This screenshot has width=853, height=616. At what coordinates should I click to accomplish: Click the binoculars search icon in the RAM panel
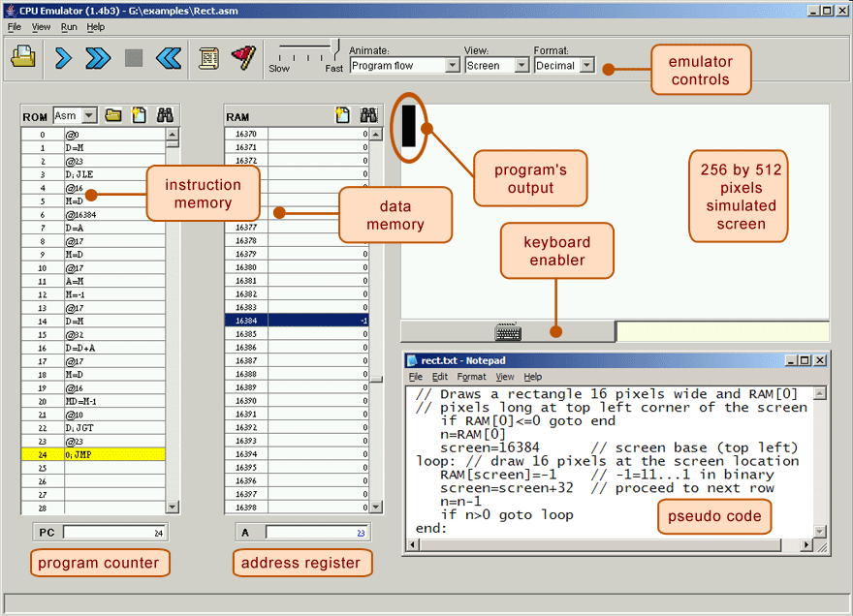click(368, 116)
